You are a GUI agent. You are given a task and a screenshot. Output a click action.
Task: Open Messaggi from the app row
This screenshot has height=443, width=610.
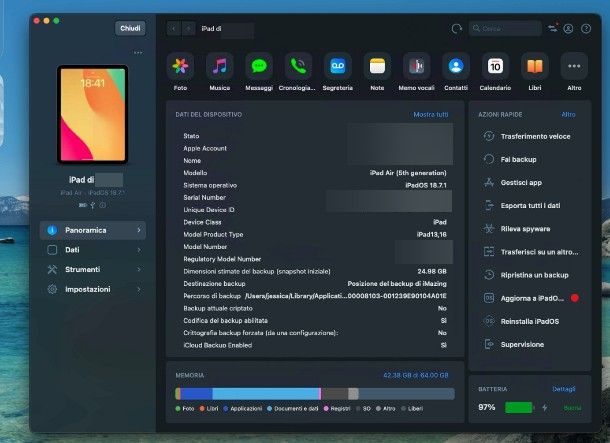point(259,67)
